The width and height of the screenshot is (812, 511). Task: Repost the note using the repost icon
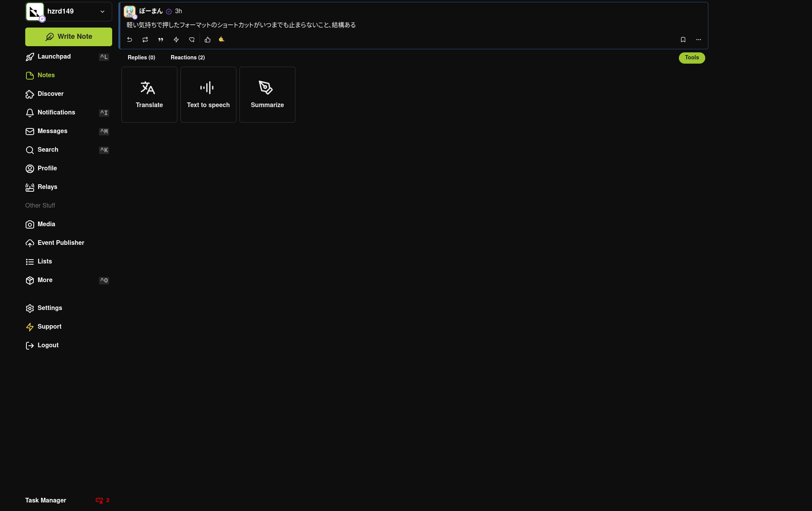145,40
